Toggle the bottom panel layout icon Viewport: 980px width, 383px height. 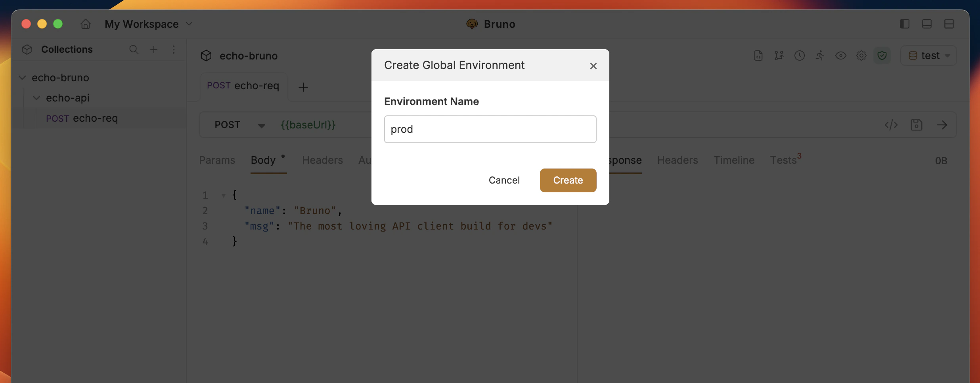(x=926, y=24)
